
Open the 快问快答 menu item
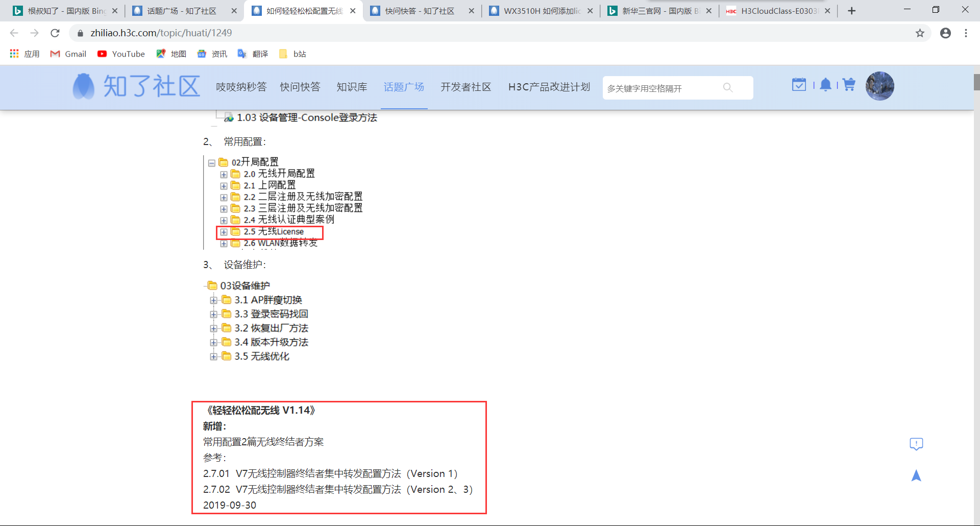click(x=300, y=87)
